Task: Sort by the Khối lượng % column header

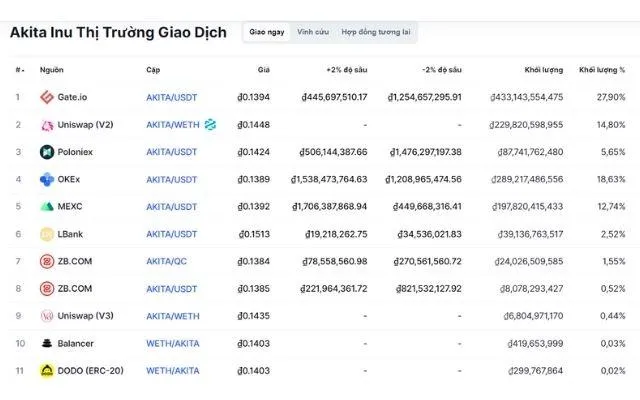Action: click(601, 69)
